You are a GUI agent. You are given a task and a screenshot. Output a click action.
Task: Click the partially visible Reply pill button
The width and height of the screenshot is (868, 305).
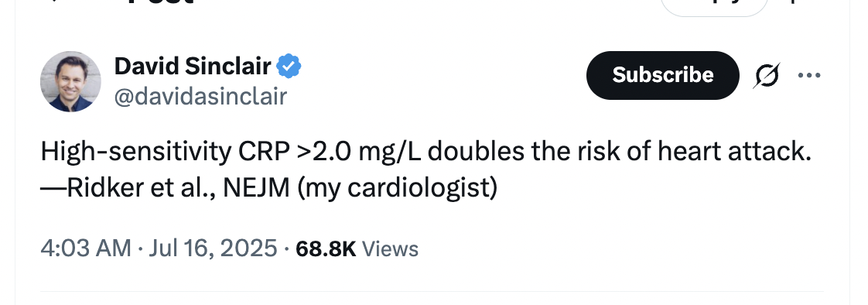[714, 6]
